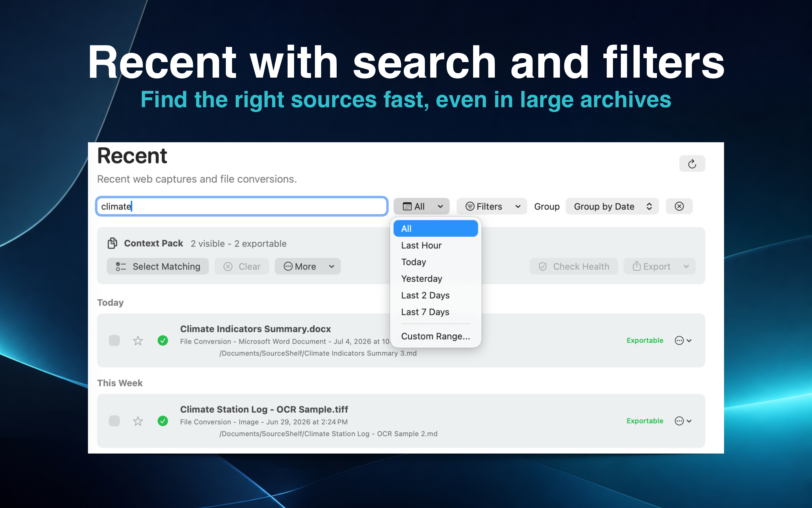Click the Select Matching button
Viewport: 812px width, 508px height.
pos(158,266)
